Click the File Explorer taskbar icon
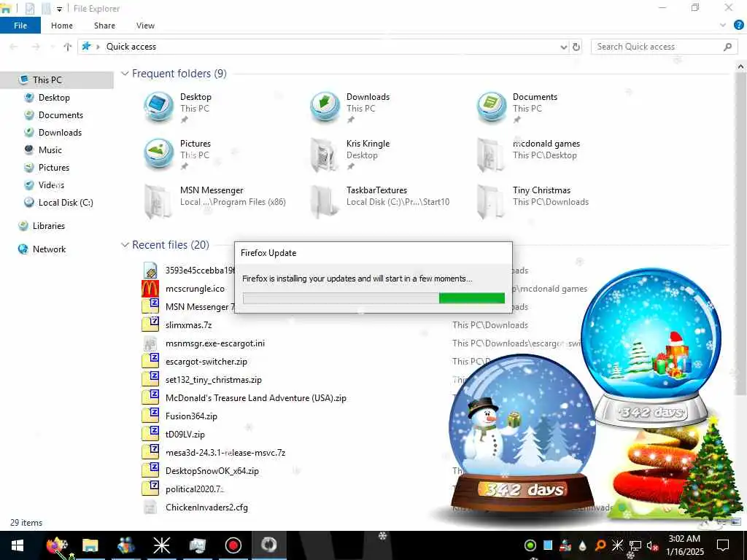The image size is (747, 560). (x=90, y=545)
